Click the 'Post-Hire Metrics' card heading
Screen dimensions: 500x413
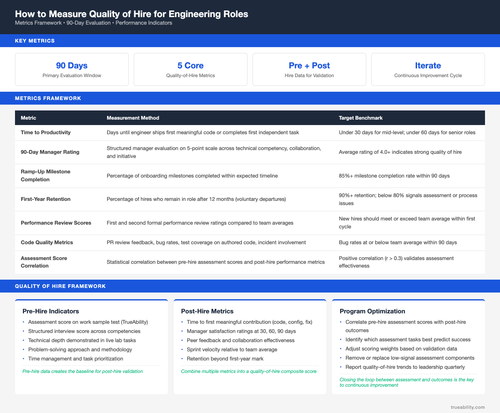pos(207,311)
